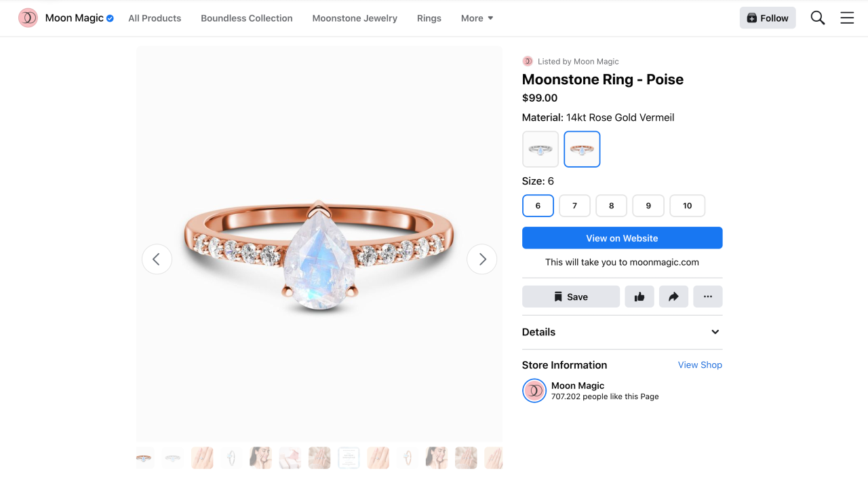Screen dimensions: 868x486
Task: Open the View Shop link
Action: tap(700, 365)
